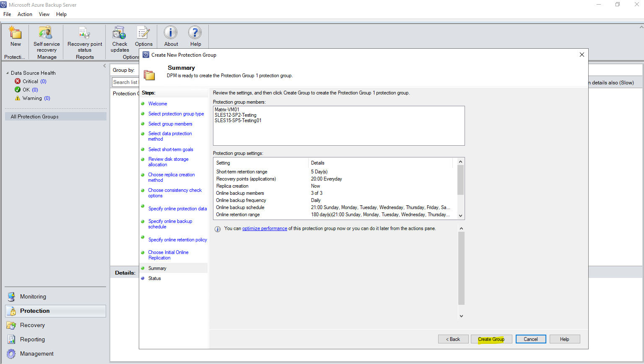Click the information icon beside optimize performance
Screen dimensions: 644x364
coord(218,229)
